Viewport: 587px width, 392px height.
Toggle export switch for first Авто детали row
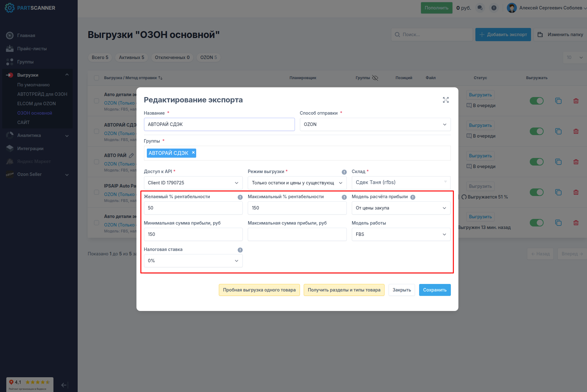click(537, 101)
